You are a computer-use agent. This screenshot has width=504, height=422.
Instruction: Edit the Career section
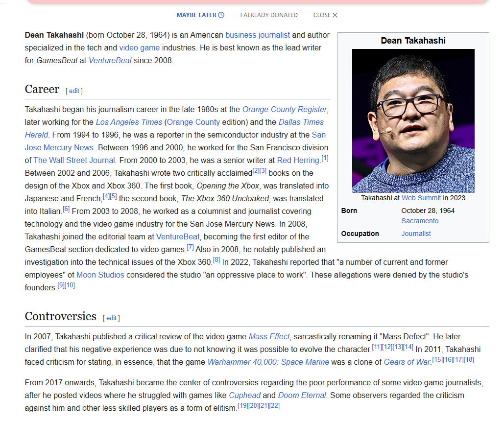pyautogui.click(x=74, y=91)
